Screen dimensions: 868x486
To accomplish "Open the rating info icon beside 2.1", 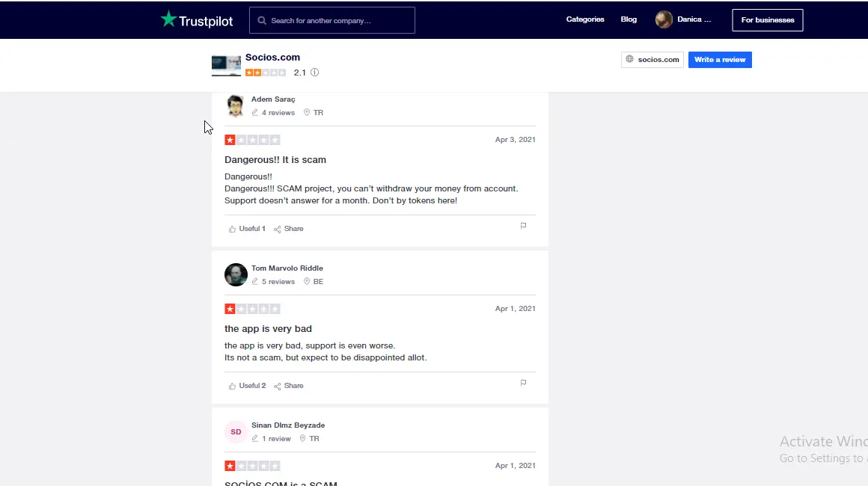I will pyautogui.click(x=314, y=73).
